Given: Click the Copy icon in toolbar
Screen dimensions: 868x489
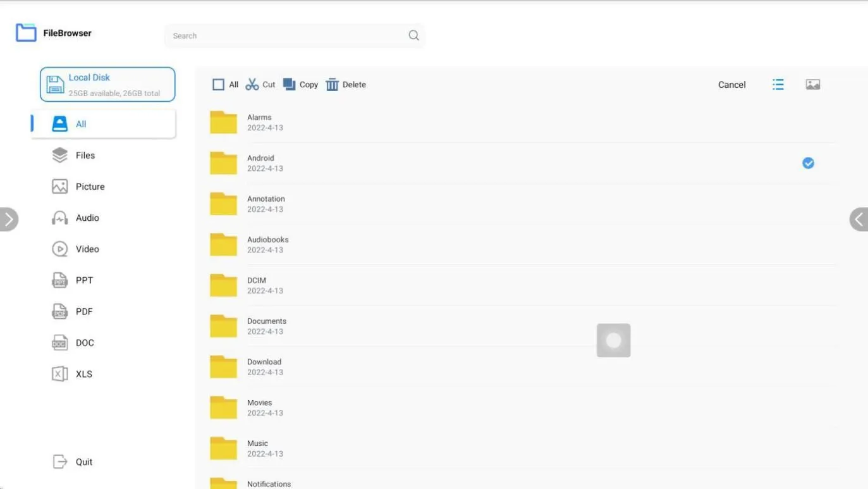Looking at the screenshot, I should click(x=290, y=85).
